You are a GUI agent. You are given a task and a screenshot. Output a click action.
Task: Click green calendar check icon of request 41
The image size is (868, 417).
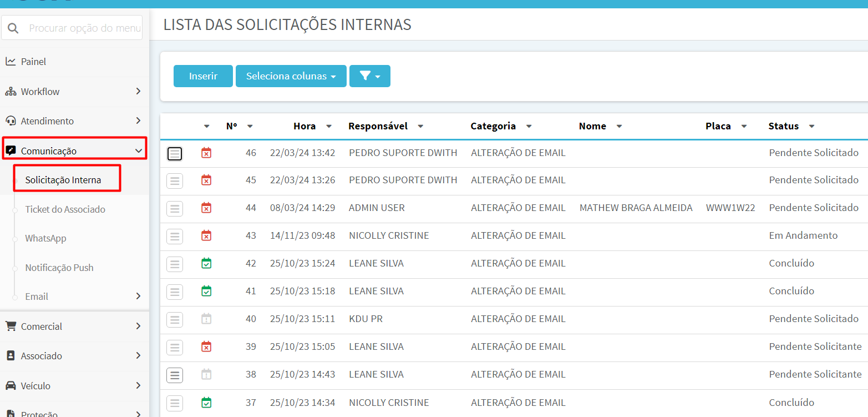tap(206, 291)
